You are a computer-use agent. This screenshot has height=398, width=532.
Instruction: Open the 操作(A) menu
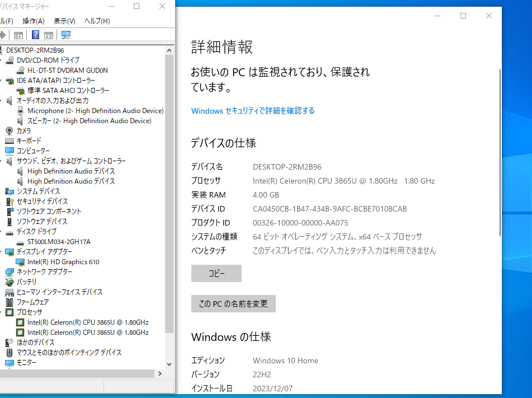(x=33, y=21)
